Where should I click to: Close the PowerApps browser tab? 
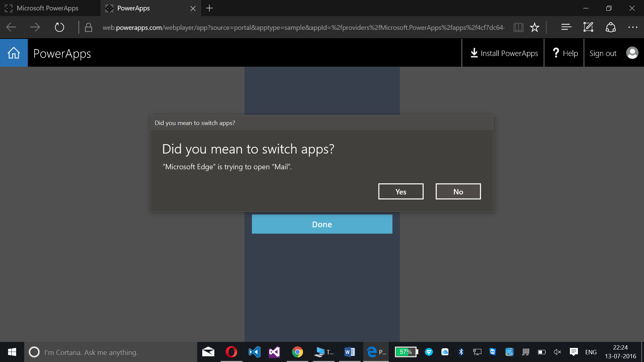(193, 8)
